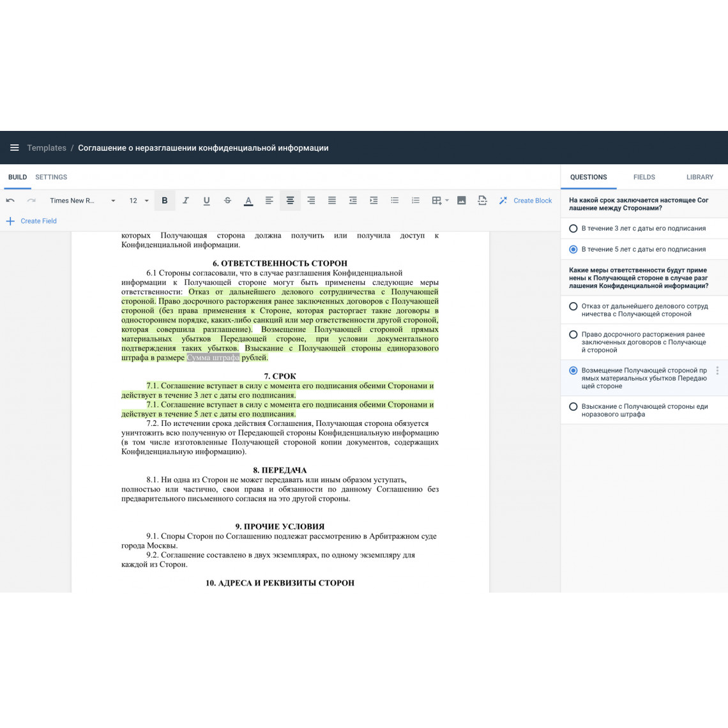Justify the text
Viewport: 728px width, 728px height.
point(332,201)
